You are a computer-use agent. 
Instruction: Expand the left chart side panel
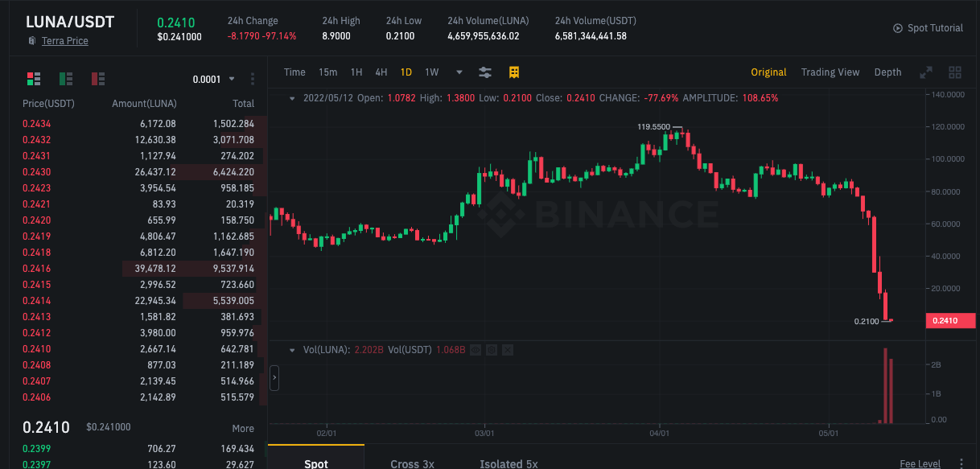274,377
